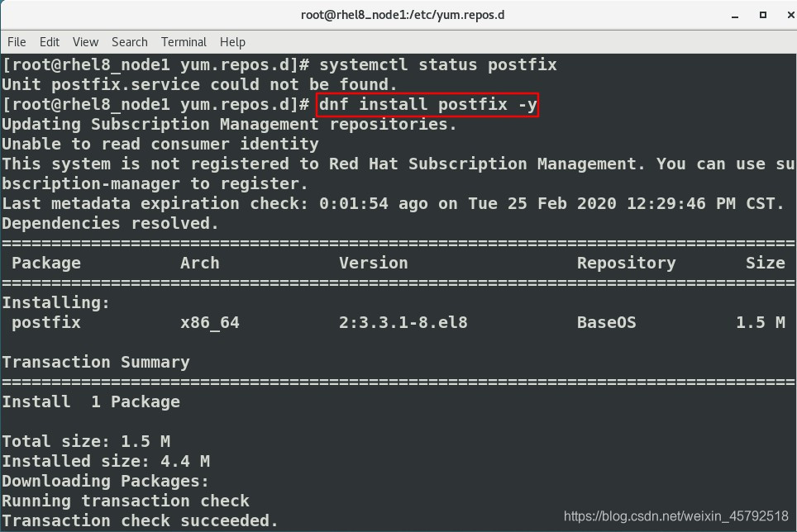Image resolution: width=797 pixels, height=532 pixels.
Task: Open the View menu
Action: (x=85, y=42)
